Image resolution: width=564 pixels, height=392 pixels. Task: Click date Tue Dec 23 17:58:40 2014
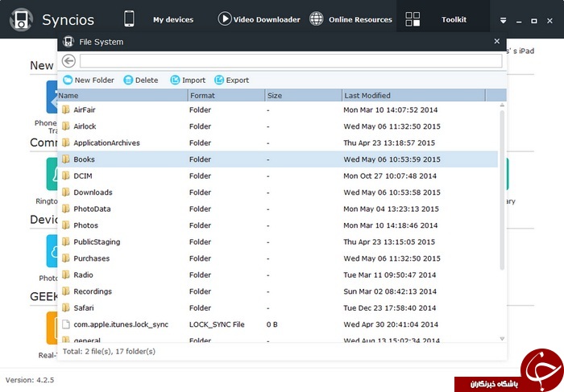pyautogui.click(x=389, y=308)
